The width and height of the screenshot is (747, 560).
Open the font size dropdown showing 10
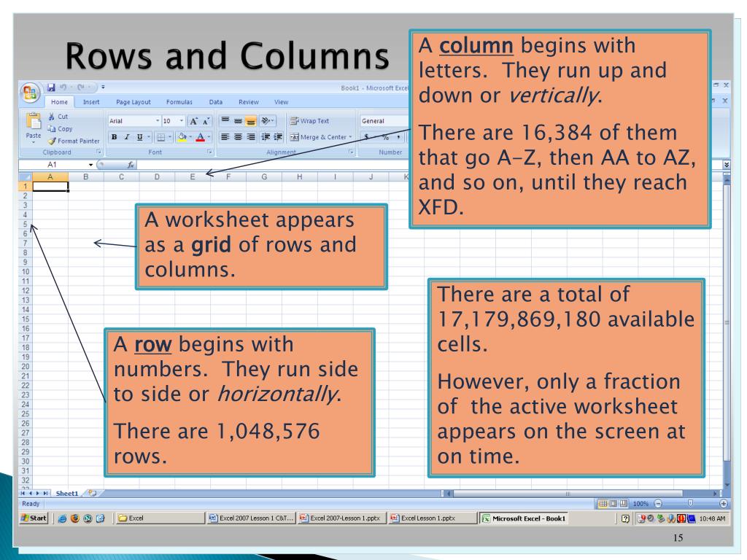coord(181,121)
